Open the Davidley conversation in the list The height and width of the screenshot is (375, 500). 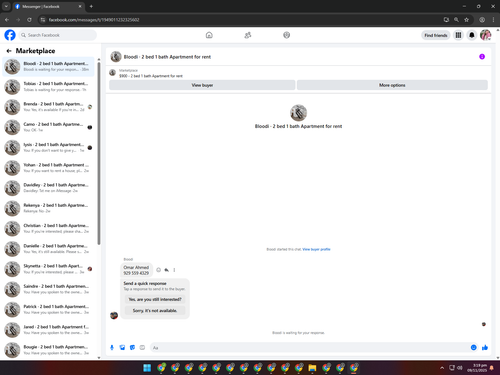pyautogui.click(x=49, y=188)
